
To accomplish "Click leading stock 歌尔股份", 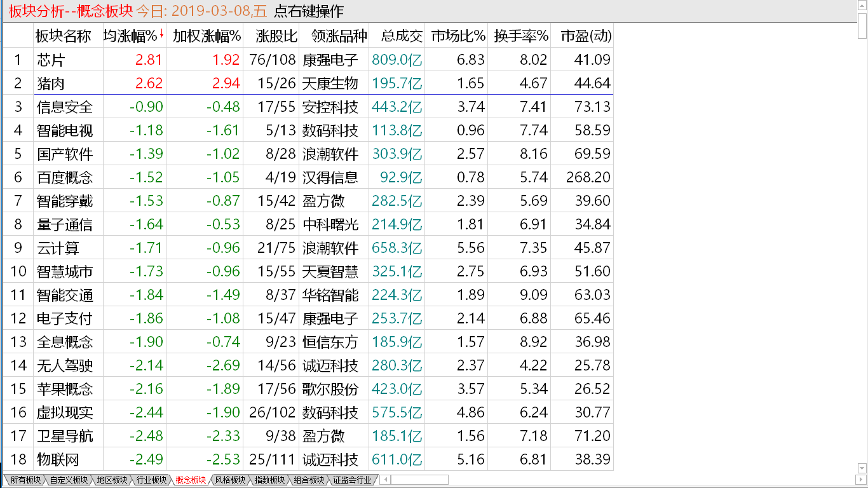I will (330, 389).
